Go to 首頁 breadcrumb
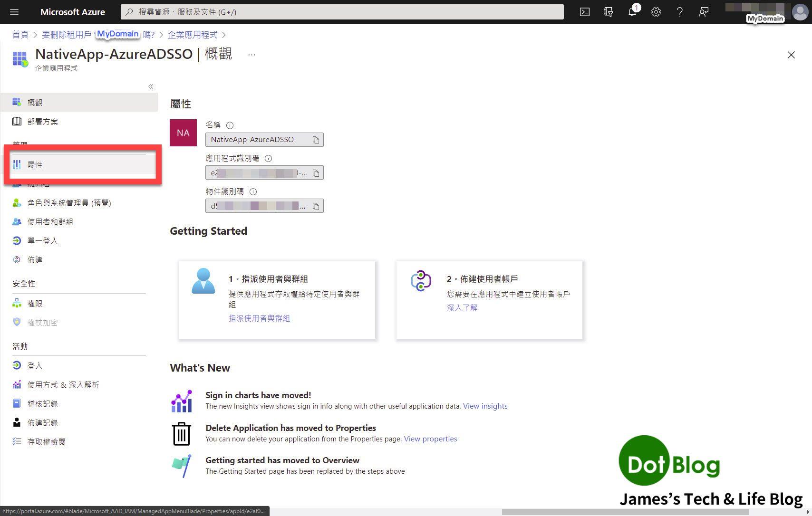Image resolution: width=812 pixels, height=516 pixels. coord(20,35)
